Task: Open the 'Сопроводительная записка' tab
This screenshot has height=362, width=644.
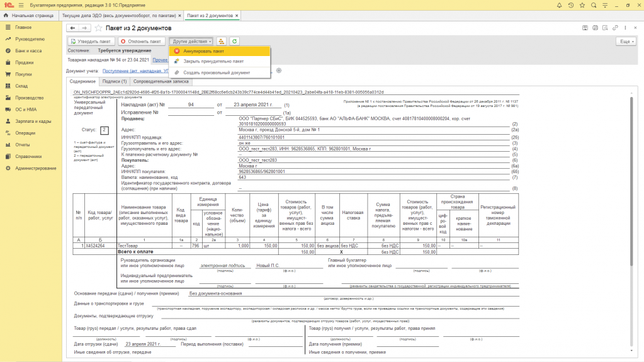Action: click(161, 81)
